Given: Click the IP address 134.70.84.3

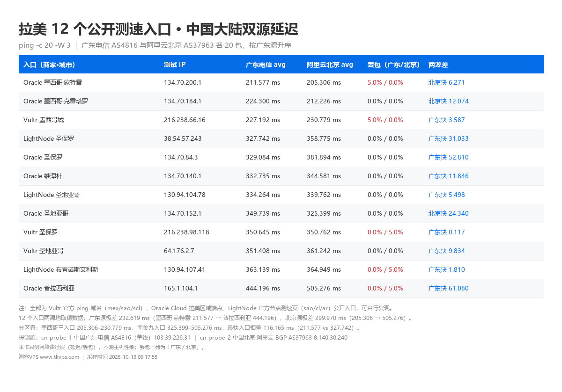Looking at the screenshot, I should 181,157.
